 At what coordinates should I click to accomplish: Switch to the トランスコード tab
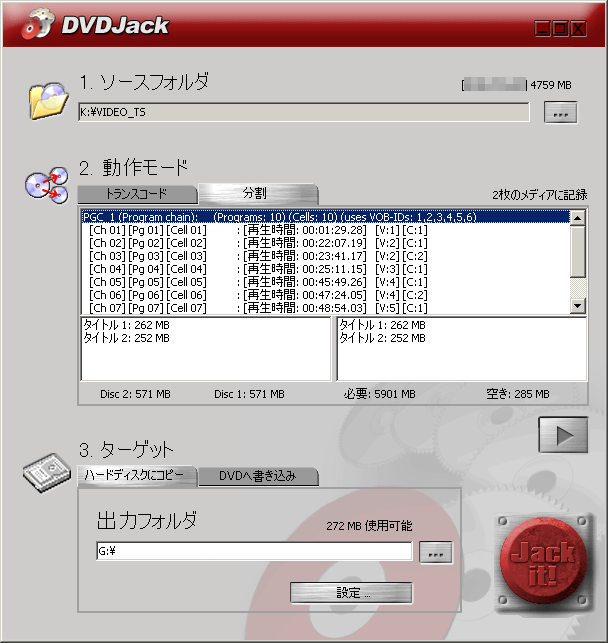click(137, 194)
